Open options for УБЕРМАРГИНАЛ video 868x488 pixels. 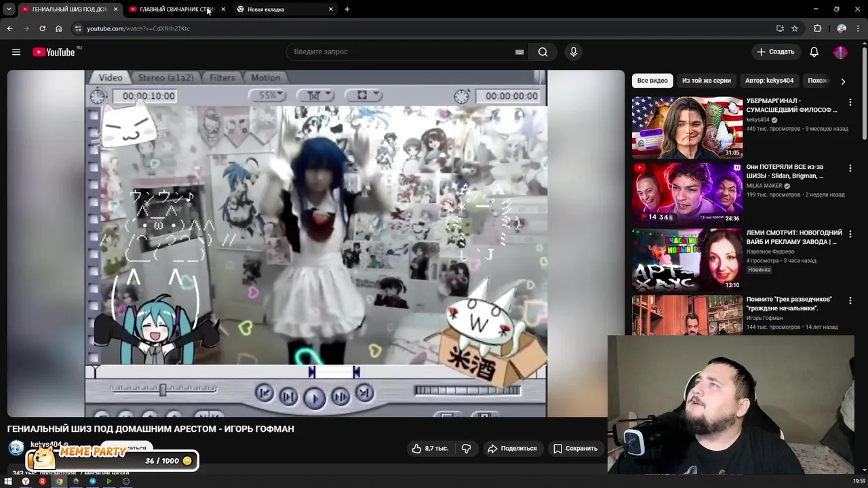point(850,102)
